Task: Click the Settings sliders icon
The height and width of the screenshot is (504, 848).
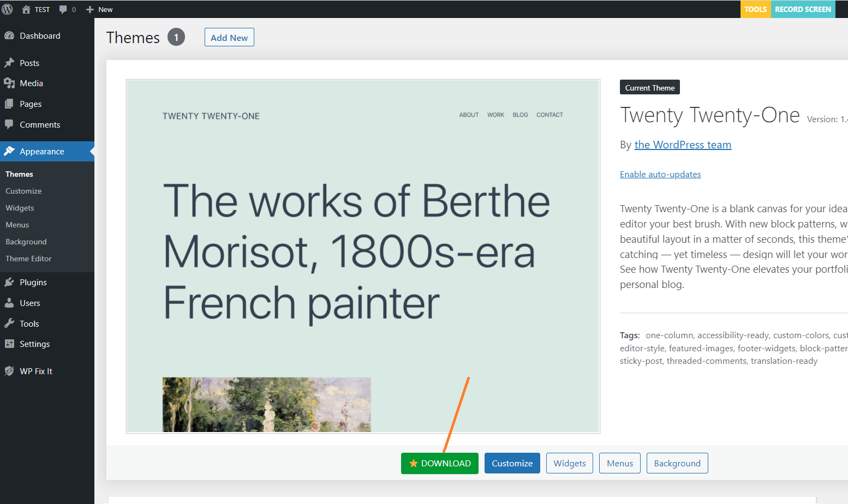Action: click(x=9, y=344)
